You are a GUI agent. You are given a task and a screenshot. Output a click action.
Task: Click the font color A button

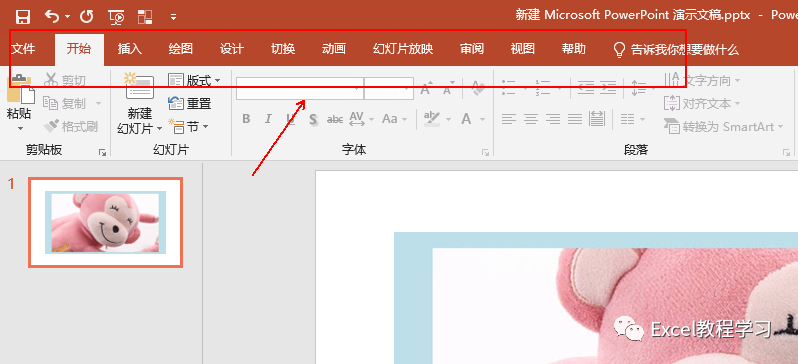pyautogui.click(x=466, y=119)
